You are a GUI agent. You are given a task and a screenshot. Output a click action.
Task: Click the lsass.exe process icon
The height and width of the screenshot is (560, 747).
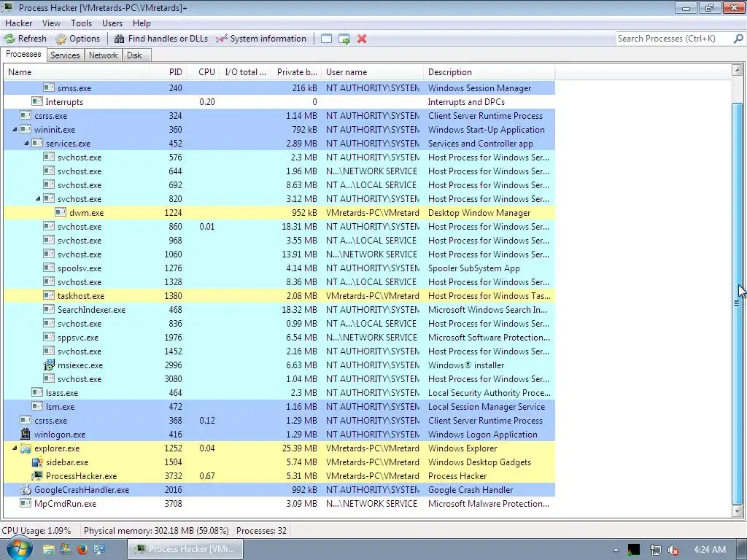tap(37, 392)
